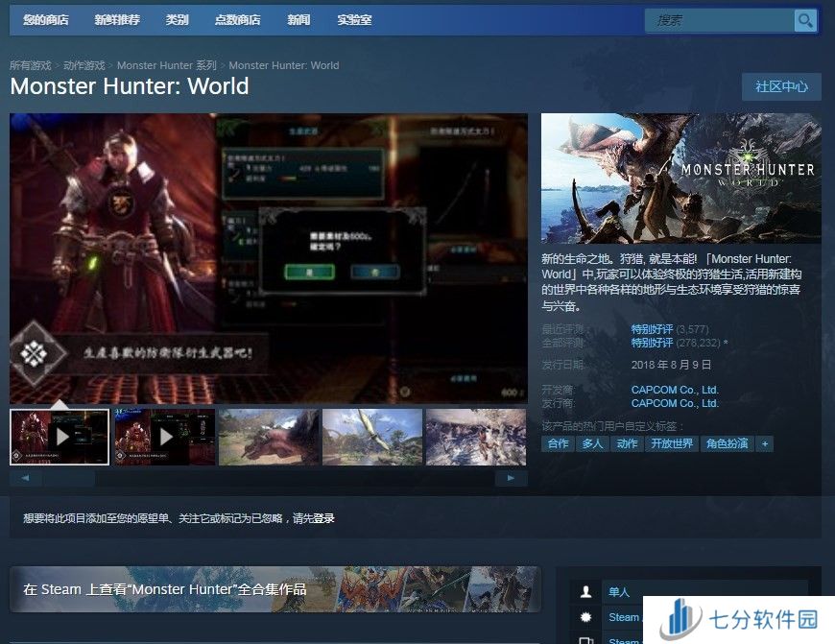Image resolution: width=835 pixels, height=644 pixels.
Task: Click the magnifier search icon button
Action: (804, 20)
